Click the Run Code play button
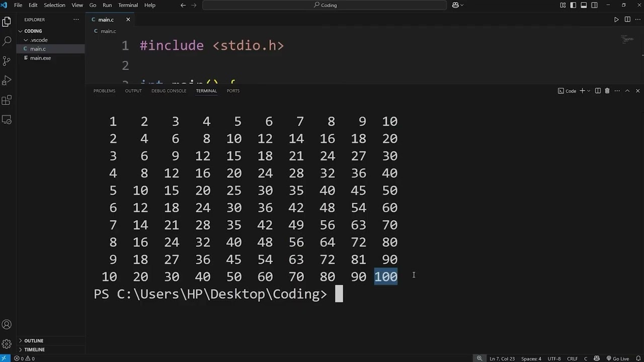The height and width of the screenshot is (362, 644). point(616,20)
